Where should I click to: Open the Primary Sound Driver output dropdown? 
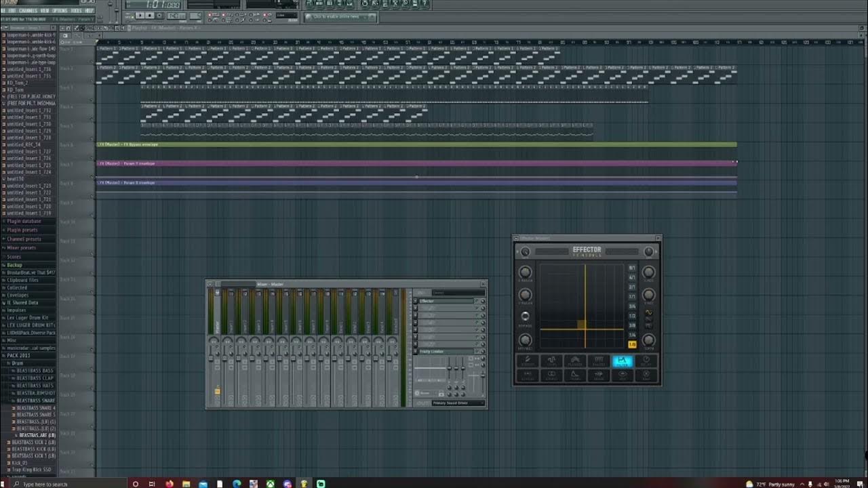(458, 403)
